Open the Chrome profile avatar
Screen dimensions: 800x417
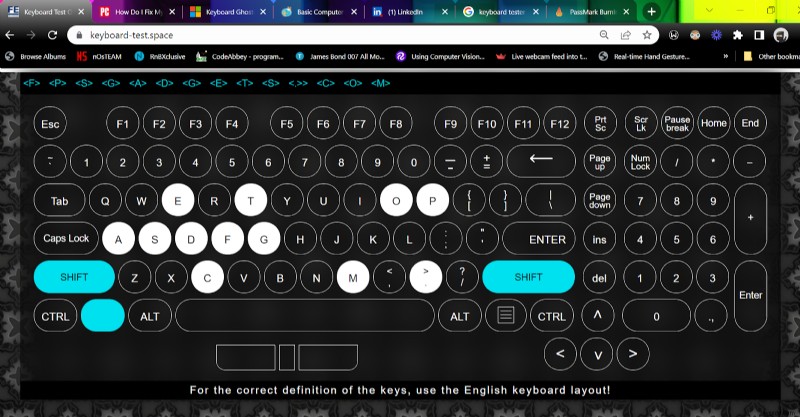click(781, 35)
